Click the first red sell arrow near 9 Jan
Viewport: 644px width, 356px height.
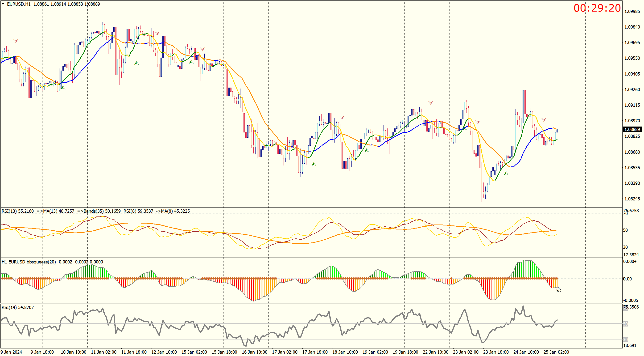pyautogui.click(x=16, y=41)
